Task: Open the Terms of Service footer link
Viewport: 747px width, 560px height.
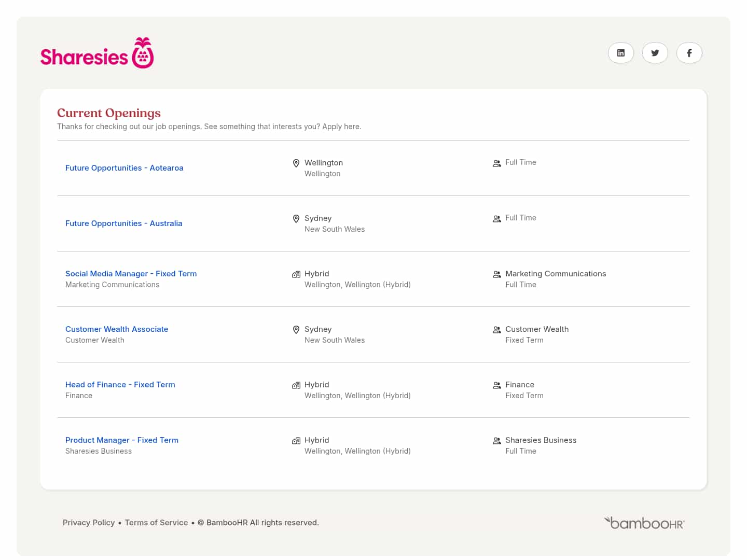Action: (x=156, y=523)
